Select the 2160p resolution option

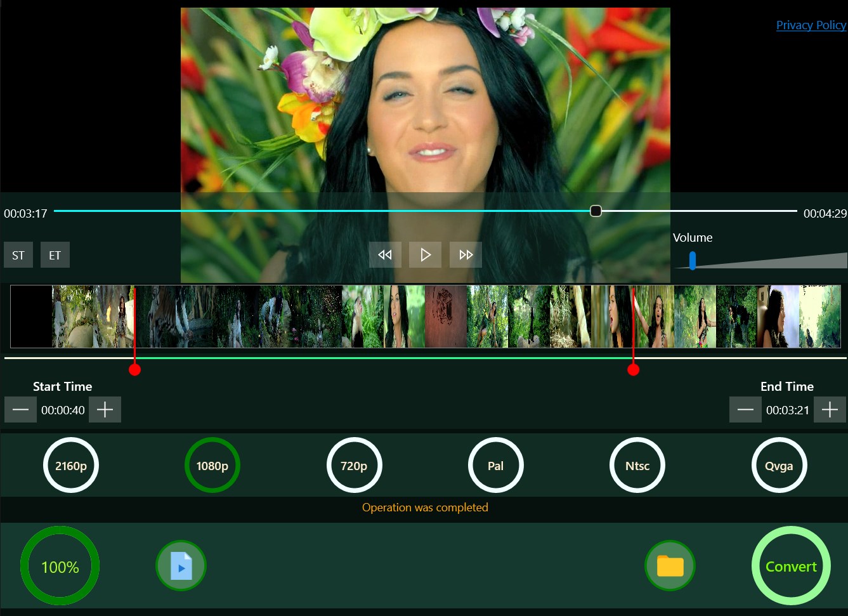(x=70, y=464)
